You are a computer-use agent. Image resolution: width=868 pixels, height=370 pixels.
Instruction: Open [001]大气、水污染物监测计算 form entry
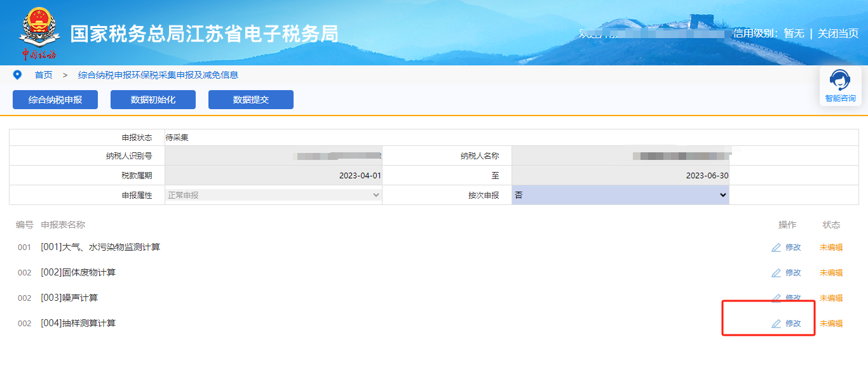point(100,247)
